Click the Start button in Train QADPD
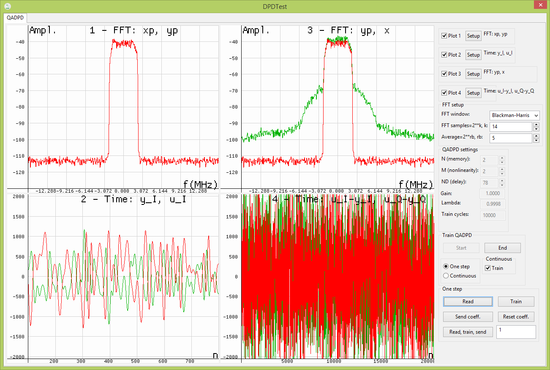Viewport: 550px width, 370px height. 461,248
